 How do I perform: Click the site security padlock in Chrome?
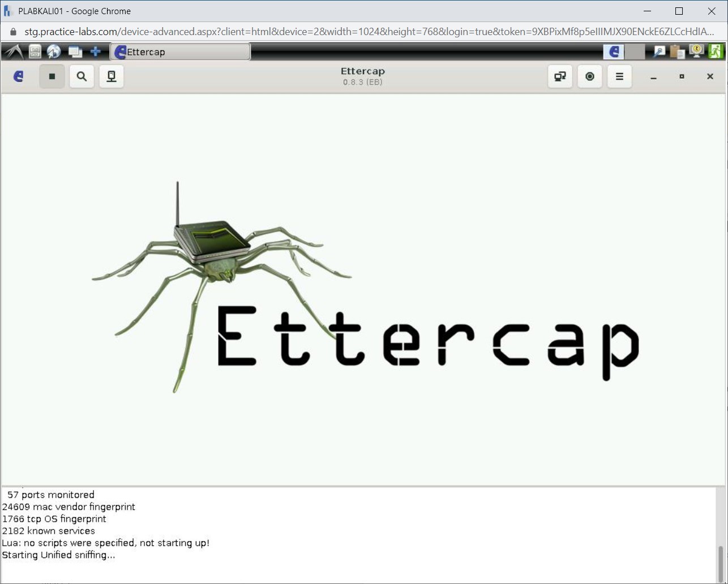[12, 32]
